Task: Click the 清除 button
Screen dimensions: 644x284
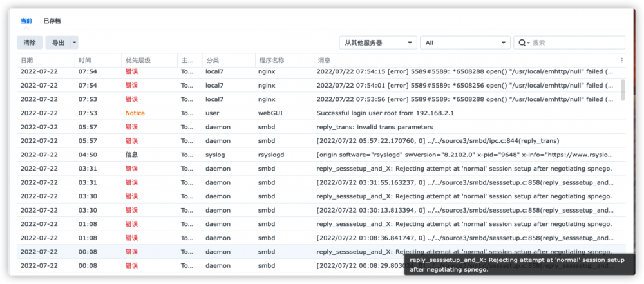Action: 30,43
